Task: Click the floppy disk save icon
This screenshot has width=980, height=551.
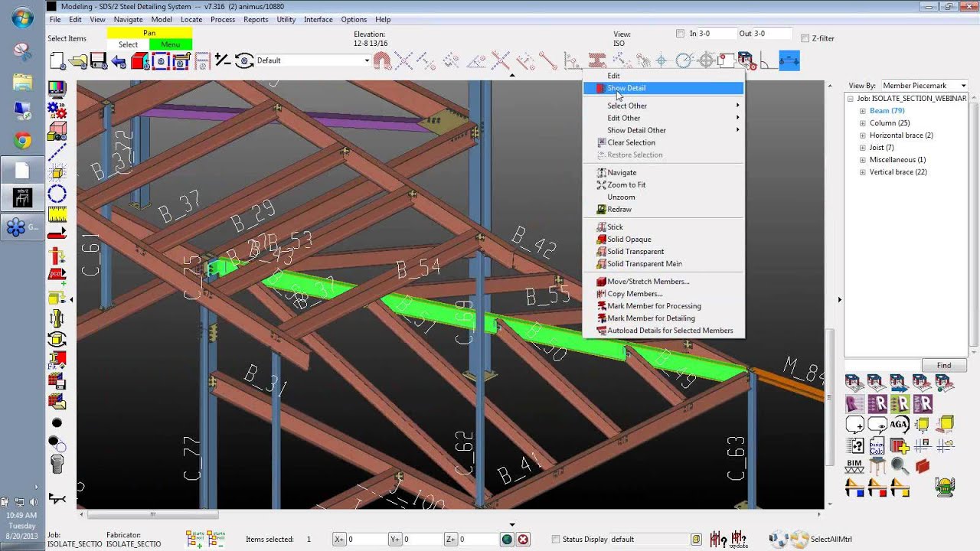Action: tap(99, 60)
